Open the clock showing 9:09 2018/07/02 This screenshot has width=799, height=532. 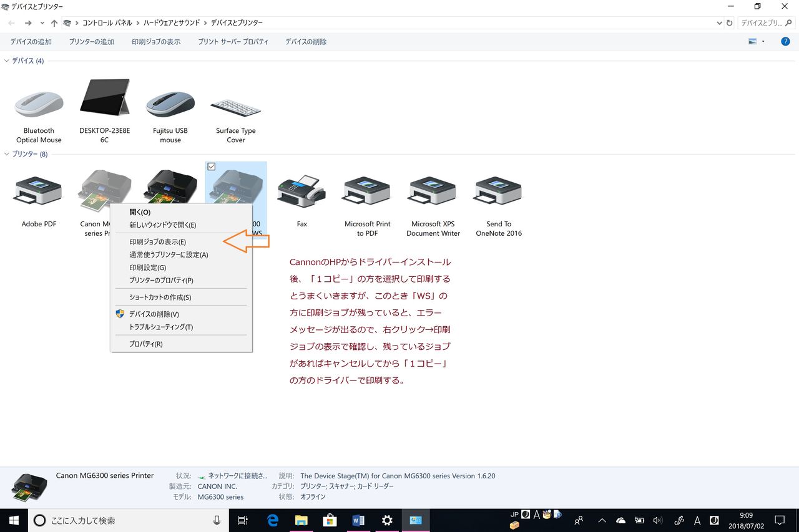(x=746, y=520)
